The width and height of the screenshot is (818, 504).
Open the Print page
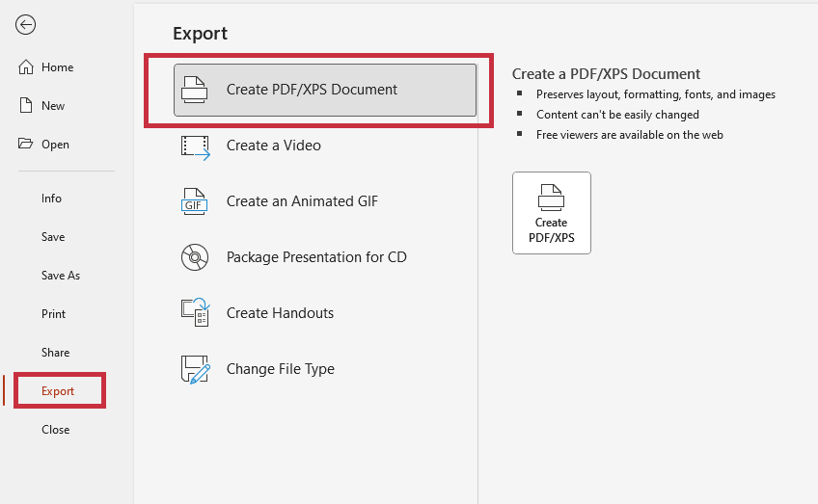pos(54,314)
